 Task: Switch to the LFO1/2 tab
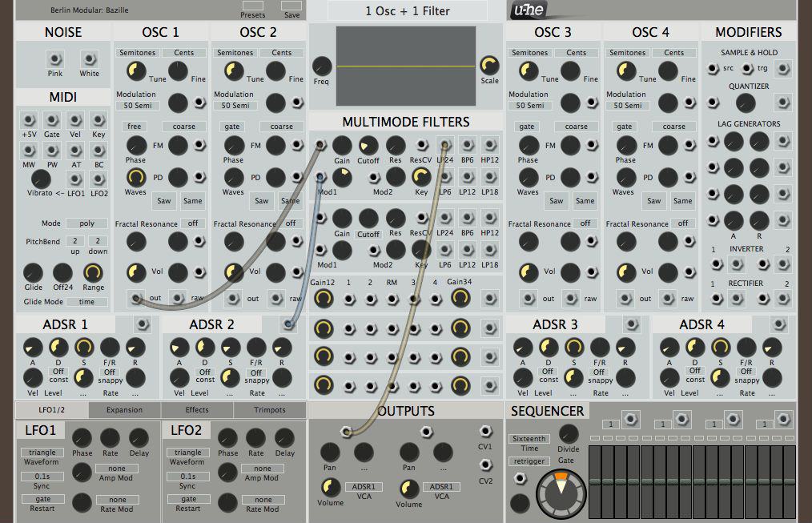click(52, 409)
